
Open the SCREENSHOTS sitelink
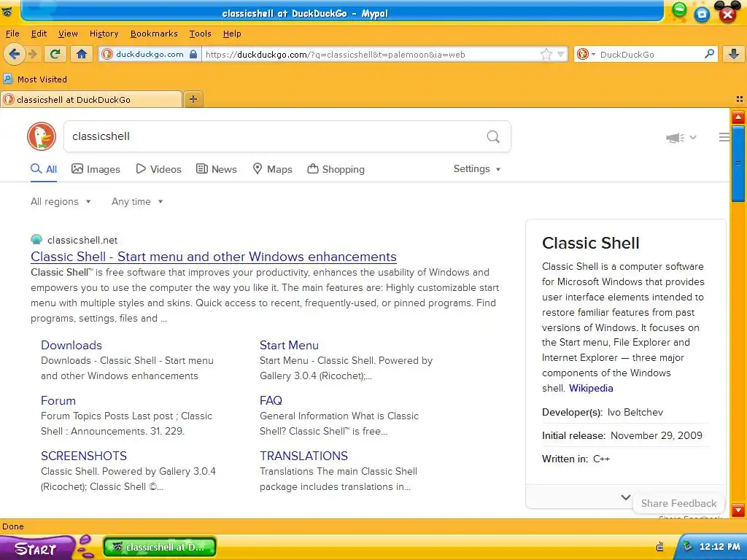click(x=84, y=456)
